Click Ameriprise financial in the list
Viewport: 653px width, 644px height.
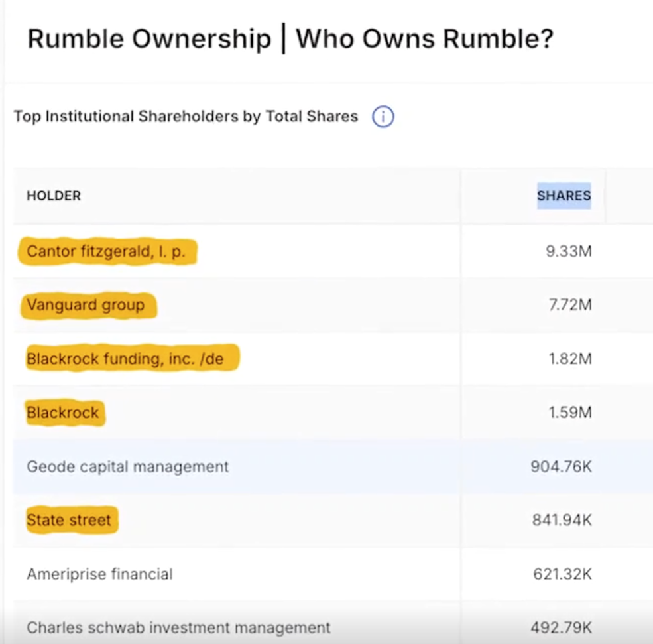pos(99,574)
